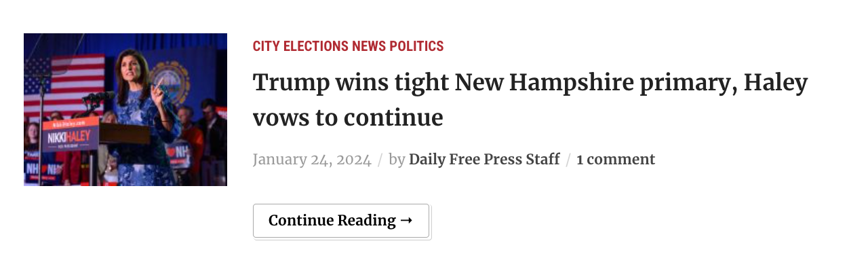The height and width of the screenshot is (273, 868).
Task: Click the January 24, 2024 date
Action: click(312, 160)
